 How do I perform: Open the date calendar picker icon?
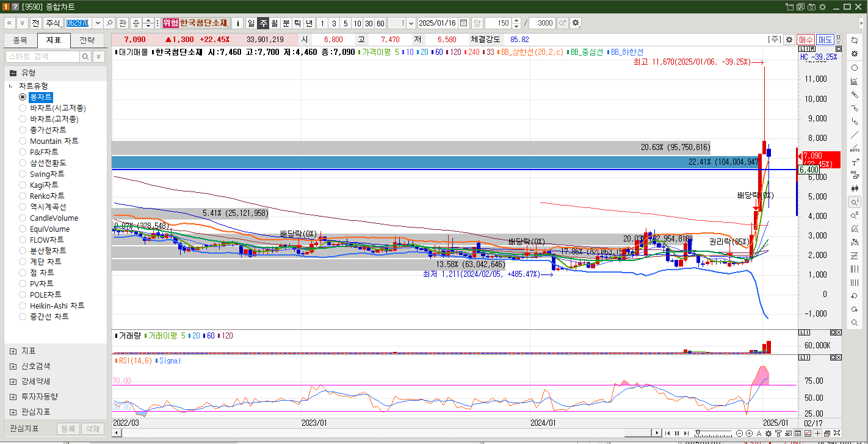pyautogui.click(x=464, y=23)
